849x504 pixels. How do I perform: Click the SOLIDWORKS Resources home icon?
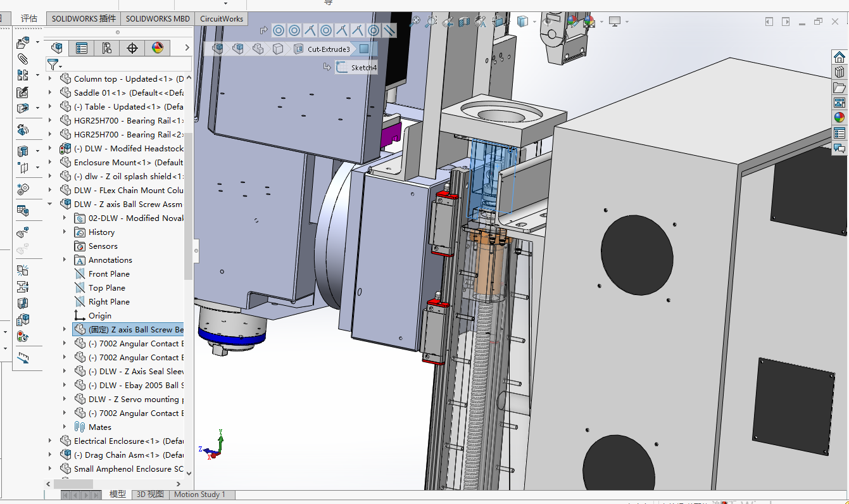click(x=840, y=57)
